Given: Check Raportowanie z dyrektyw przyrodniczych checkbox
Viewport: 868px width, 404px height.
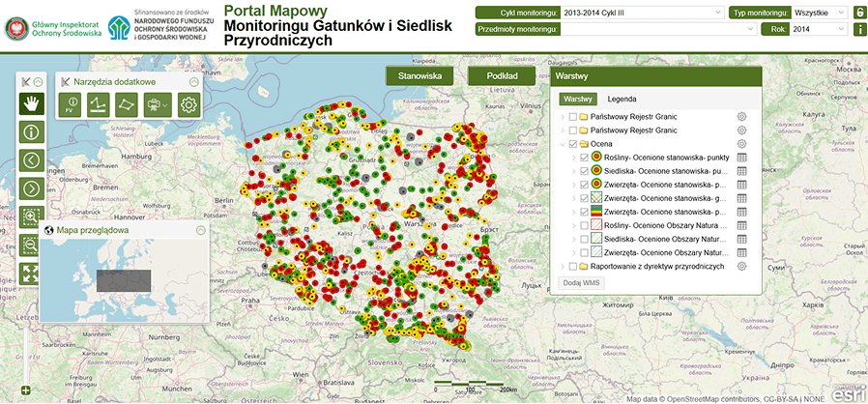Looking at the screenshot, I should (x=573, y=266).
